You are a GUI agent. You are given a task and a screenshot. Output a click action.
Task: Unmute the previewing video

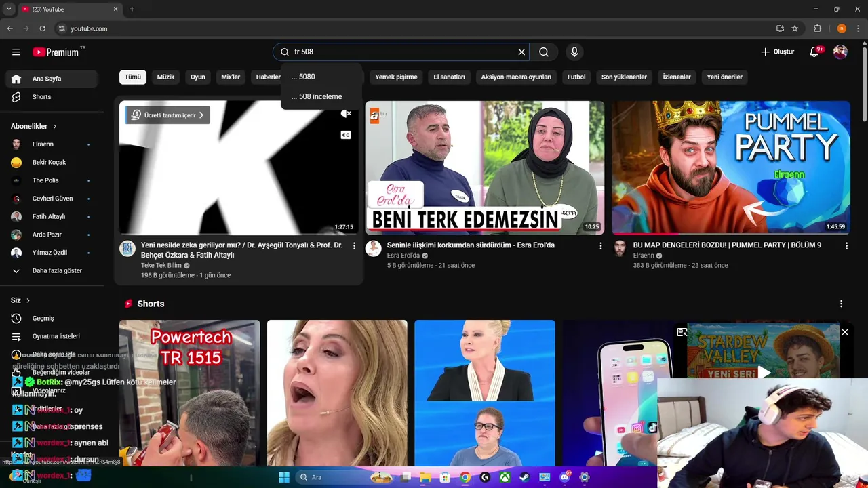[x=346, y=114]
